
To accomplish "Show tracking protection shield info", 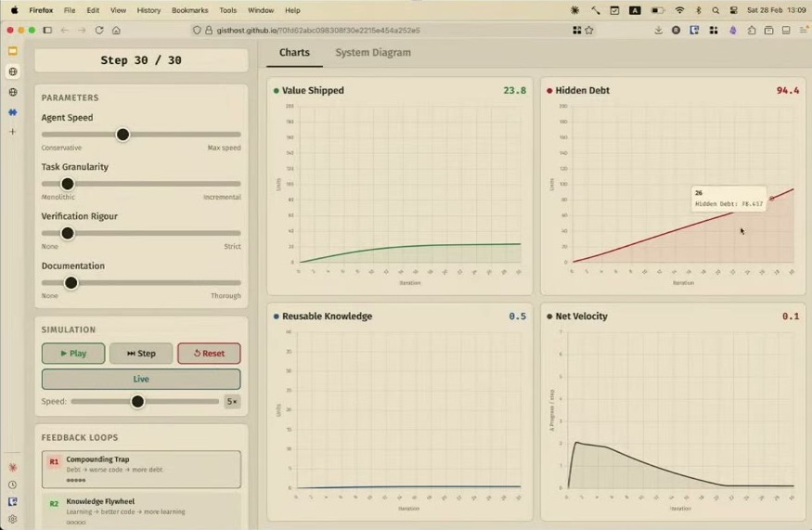I will click(196, 30).
